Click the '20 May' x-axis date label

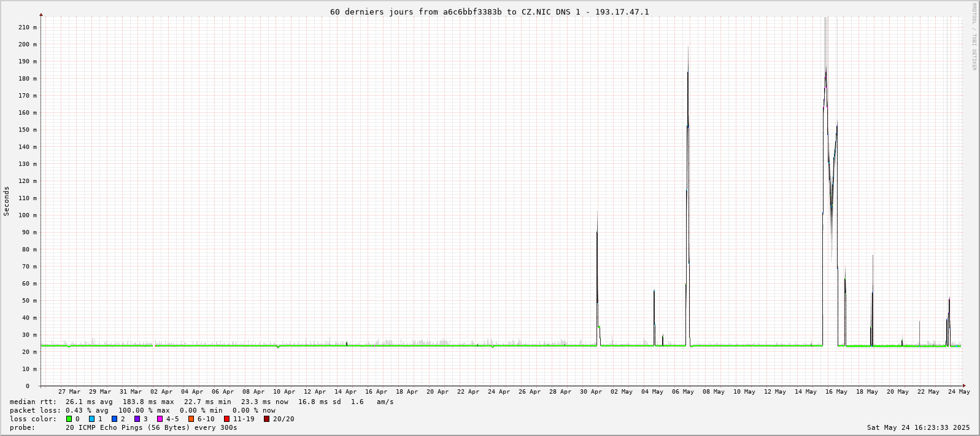click(898, 391)
